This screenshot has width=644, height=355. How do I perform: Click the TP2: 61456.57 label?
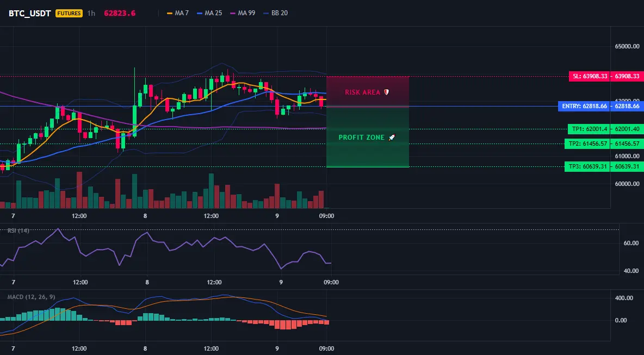(587, 144)
